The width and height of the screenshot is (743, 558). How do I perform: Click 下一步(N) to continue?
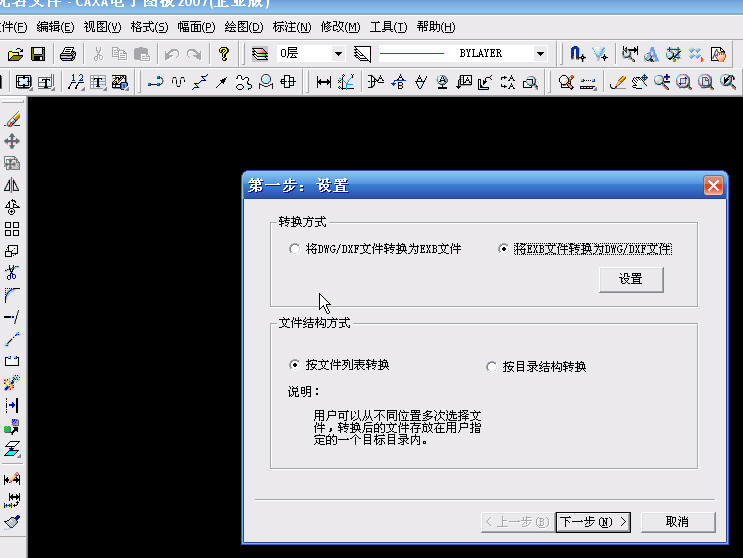[593, 522]
